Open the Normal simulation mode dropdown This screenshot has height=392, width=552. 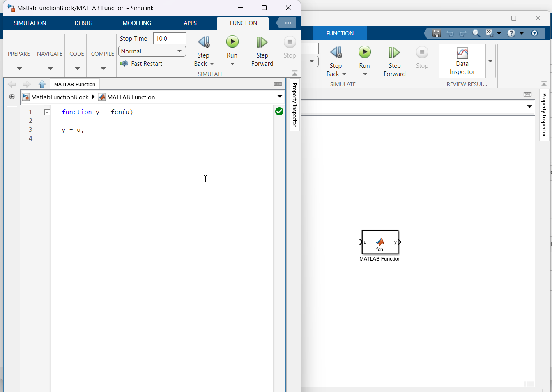[152, 51]
